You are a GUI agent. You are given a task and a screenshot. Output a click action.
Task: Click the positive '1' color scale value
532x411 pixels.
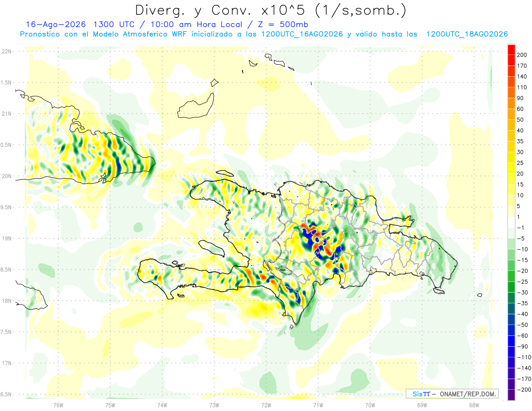[x=518, y=217]
